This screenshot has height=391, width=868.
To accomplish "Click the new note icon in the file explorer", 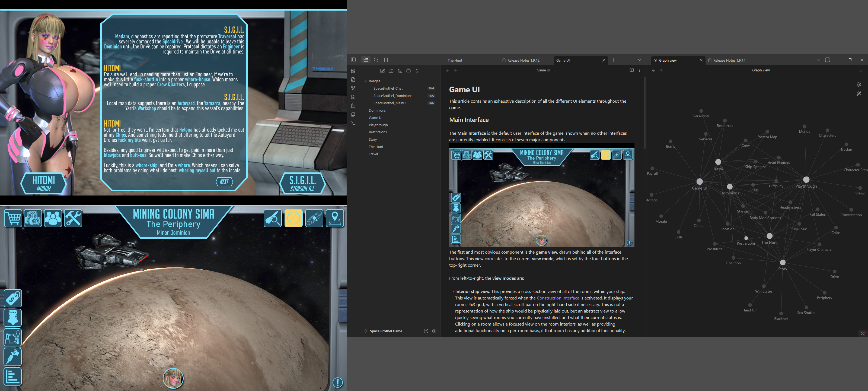I will 382,71.
